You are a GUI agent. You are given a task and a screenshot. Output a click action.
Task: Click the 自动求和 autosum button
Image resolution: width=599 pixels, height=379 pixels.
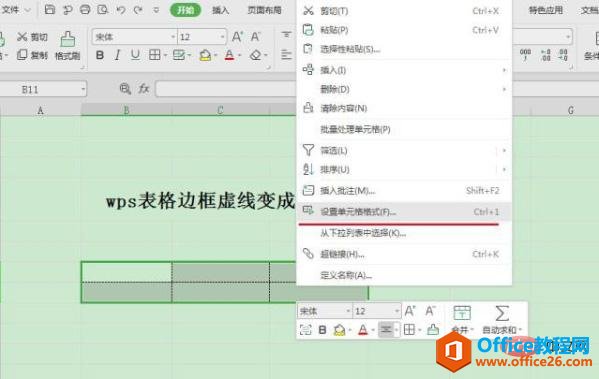502,320
